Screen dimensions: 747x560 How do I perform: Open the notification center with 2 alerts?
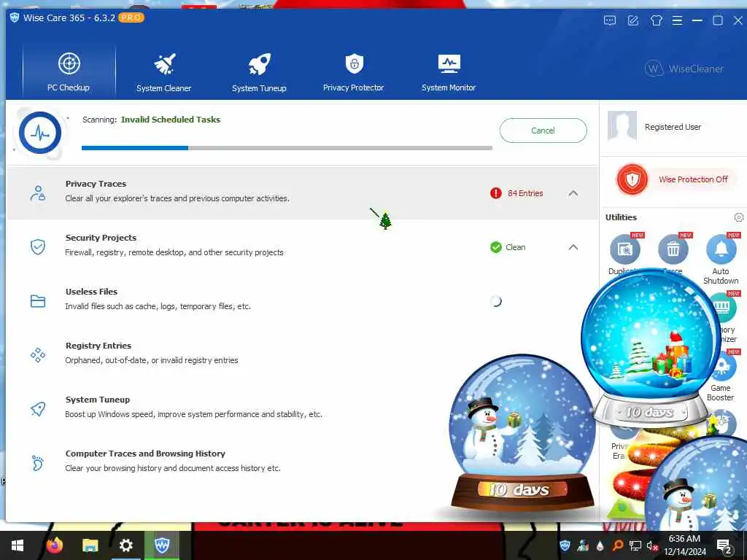(x=724, y=545)
